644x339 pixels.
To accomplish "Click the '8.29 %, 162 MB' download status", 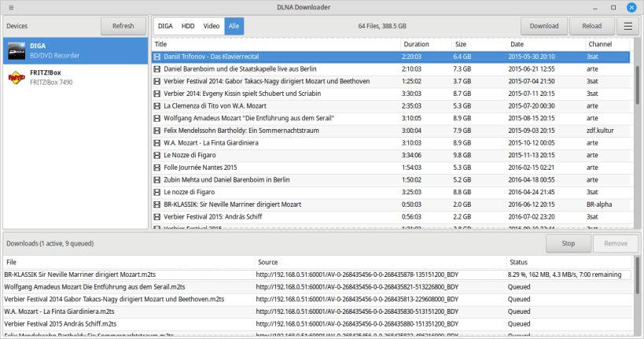I will coord(565,275).
